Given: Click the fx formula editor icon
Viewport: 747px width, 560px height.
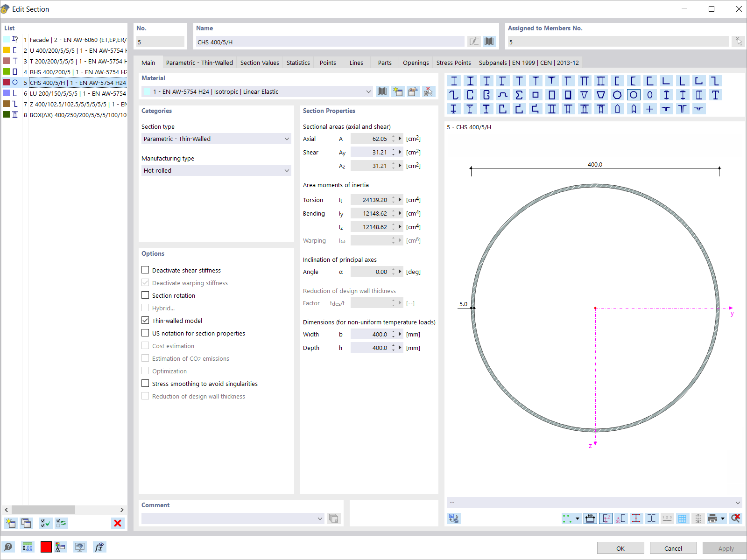Looking at the screenshot, I should (x=99, y=546).
